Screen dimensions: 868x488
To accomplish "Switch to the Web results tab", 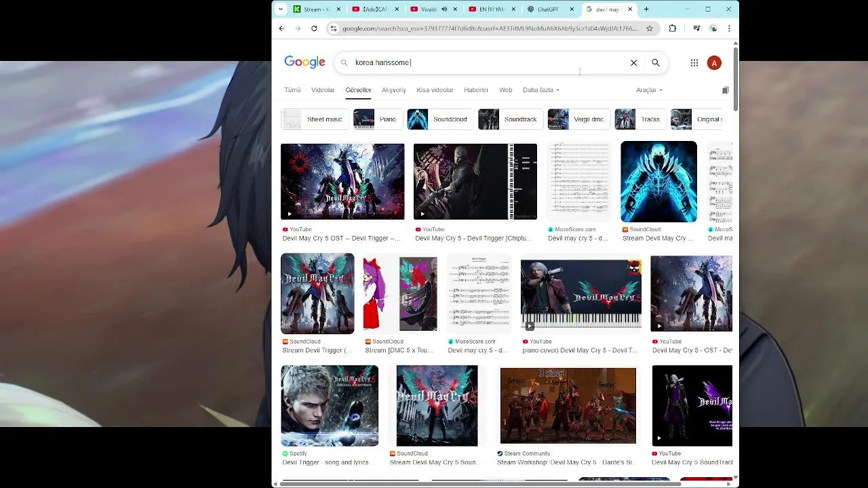I will (506, 90).
